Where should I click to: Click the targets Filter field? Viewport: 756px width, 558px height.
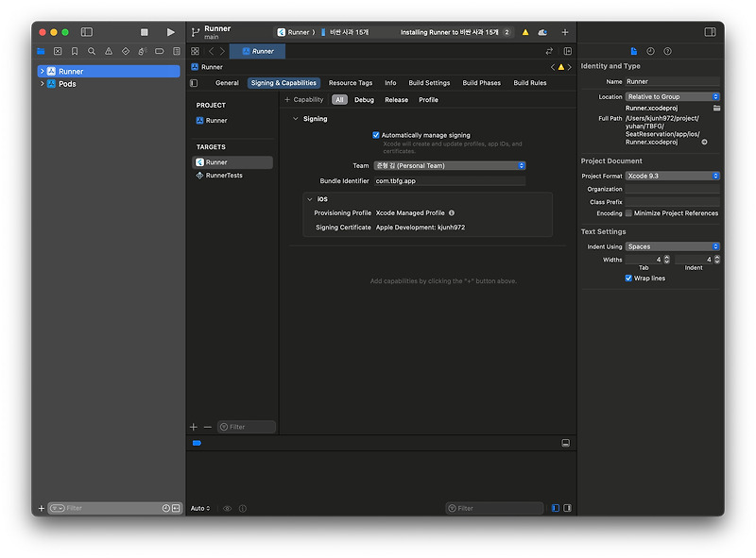coord(247,427)
